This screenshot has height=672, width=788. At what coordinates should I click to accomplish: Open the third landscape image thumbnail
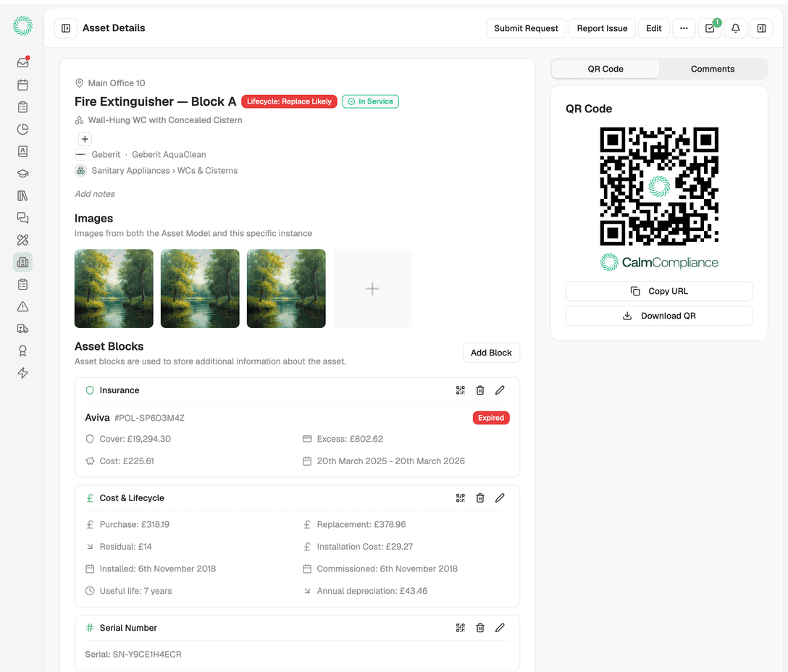[x=286, y=288]
